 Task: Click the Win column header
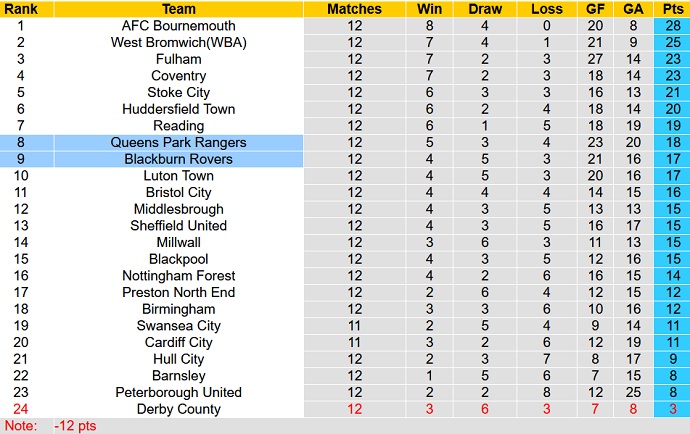430,9
